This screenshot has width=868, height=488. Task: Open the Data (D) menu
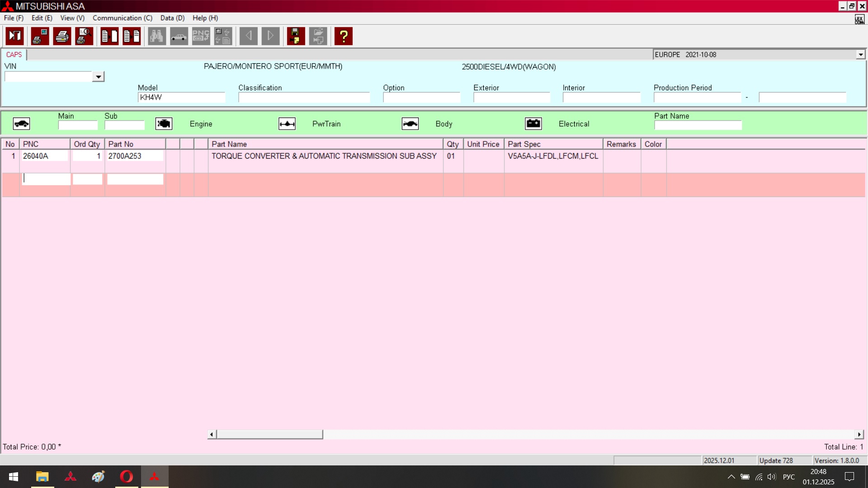[172, 18]
